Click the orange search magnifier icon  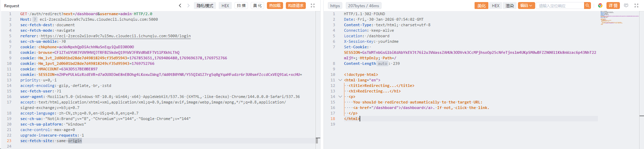coord(588,6)
